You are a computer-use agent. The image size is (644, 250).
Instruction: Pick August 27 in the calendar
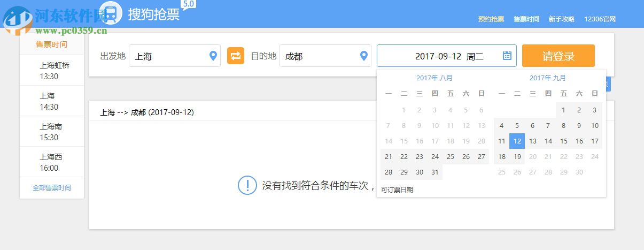(482, 157)
